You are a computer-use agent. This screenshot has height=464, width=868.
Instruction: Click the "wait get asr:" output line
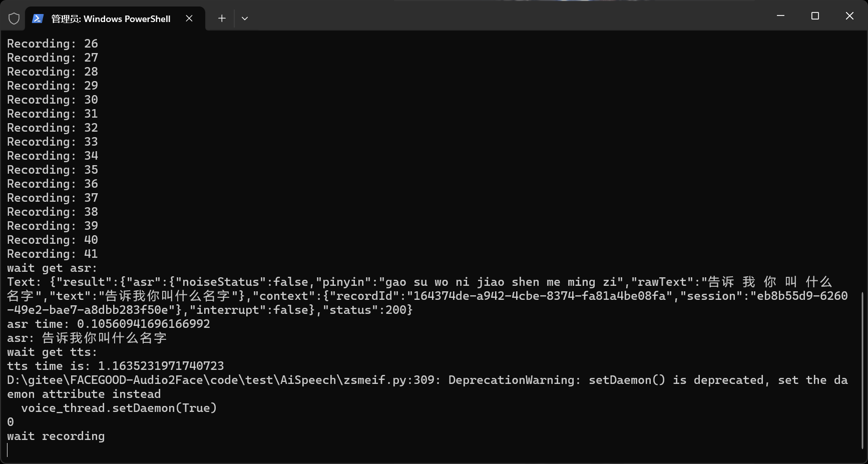(52, 268)
